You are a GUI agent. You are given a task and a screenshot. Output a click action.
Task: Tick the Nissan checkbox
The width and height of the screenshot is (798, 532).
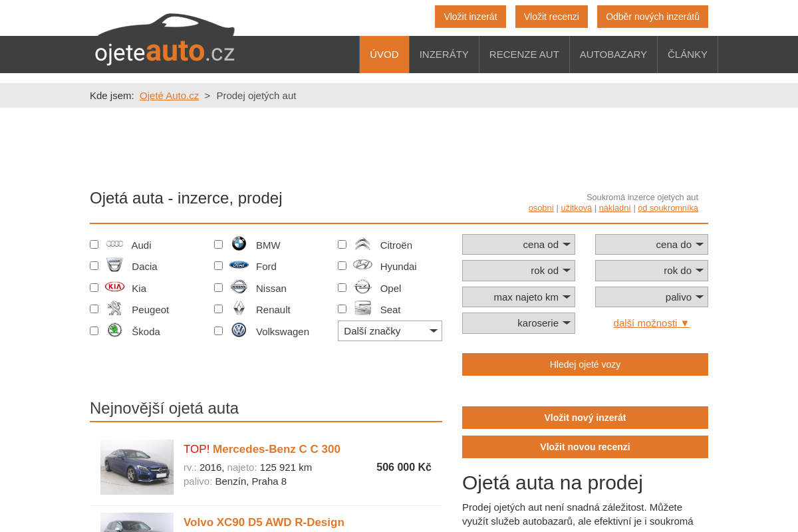pyautogui.click(x=218, y=287)
